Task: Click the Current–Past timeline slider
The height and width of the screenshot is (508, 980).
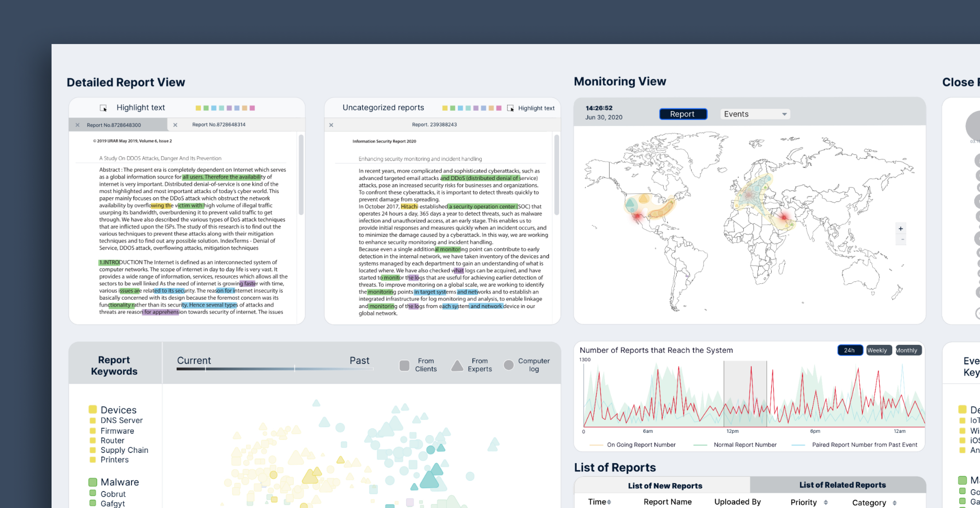Action: (x=275, y=369)
